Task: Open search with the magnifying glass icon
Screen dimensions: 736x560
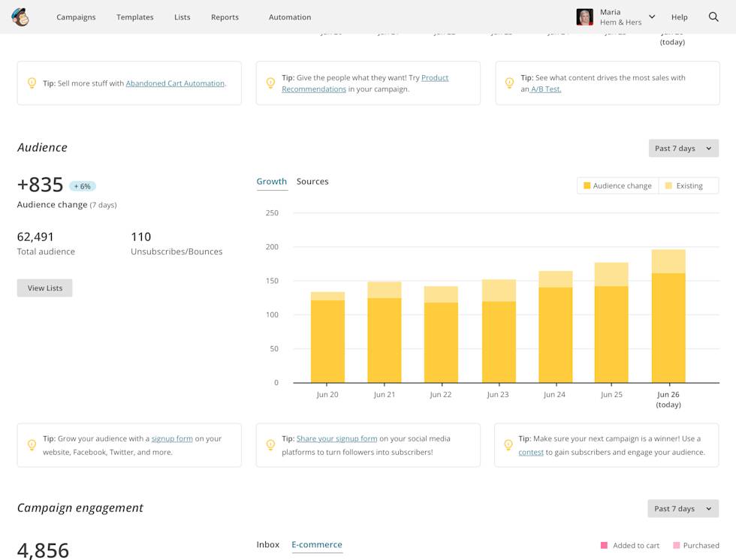Action: coord(713,17)
